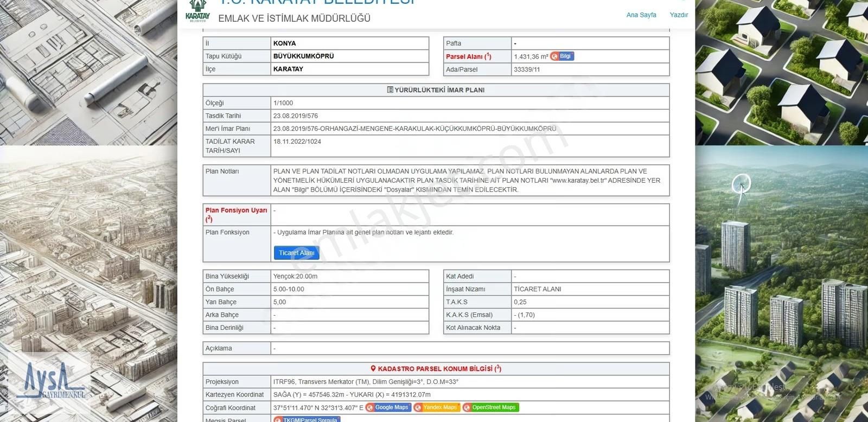The height and width of the screenshot is (422, 868).
Task: Click the Google Maps button's round icon
Action: tap(371, 407)
